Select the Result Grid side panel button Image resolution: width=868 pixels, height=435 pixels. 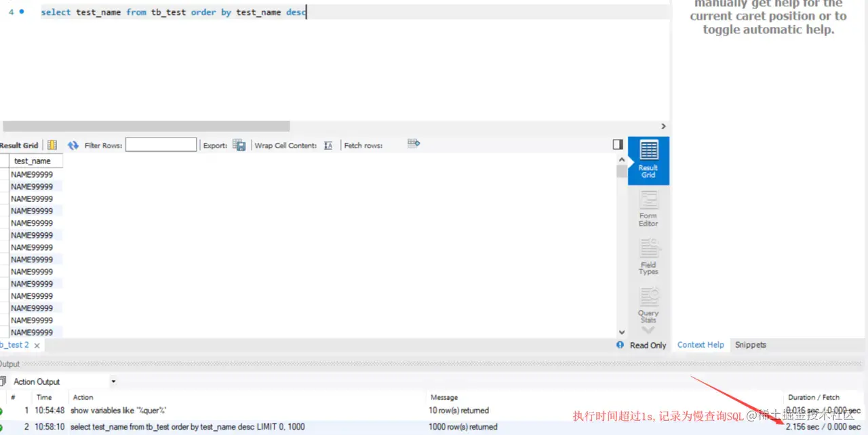648,161
